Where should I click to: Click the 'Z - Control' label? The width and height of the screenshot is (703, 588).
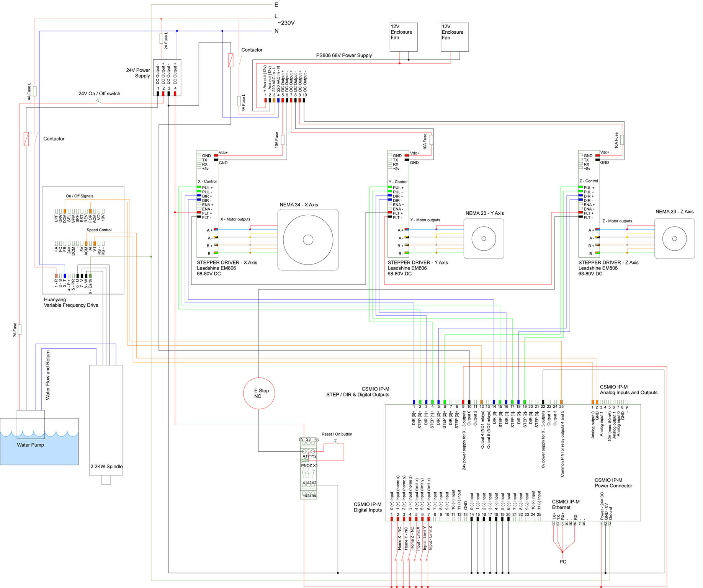click(x=589, y=181)
